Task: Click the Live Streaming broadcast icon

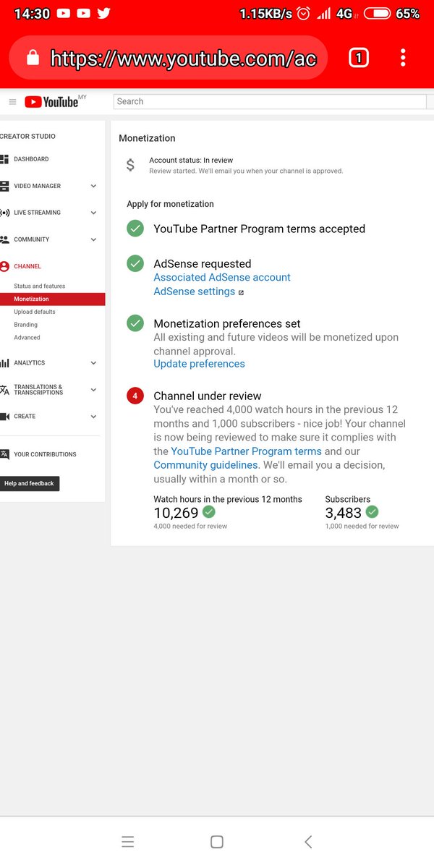Action: (x=4, y=213)
